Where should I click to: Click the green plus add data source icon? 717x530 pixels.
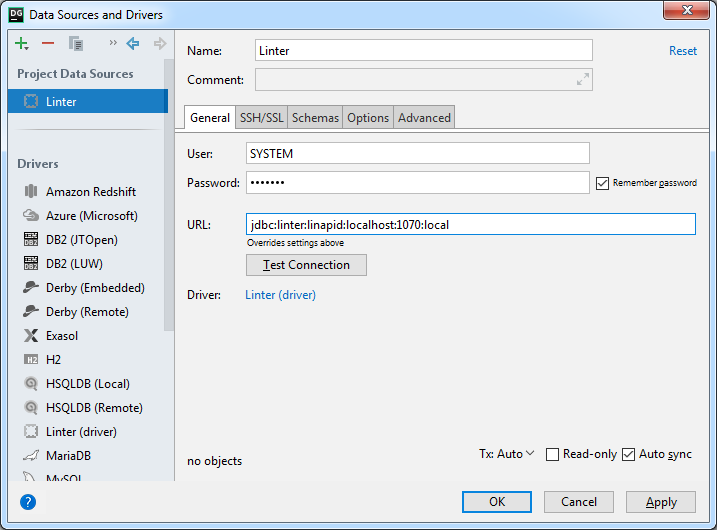point(22,44)
